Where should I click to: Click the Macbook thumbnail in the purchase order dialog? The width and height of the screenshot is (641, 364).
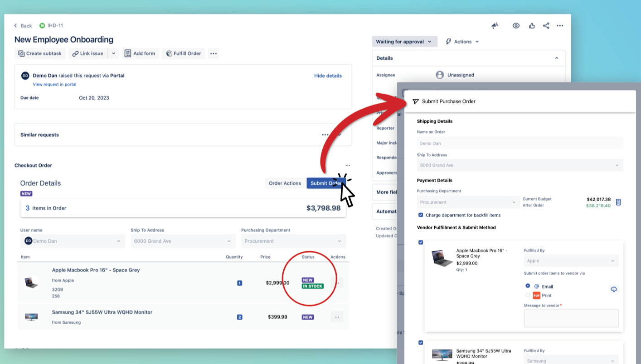[442, 258]
